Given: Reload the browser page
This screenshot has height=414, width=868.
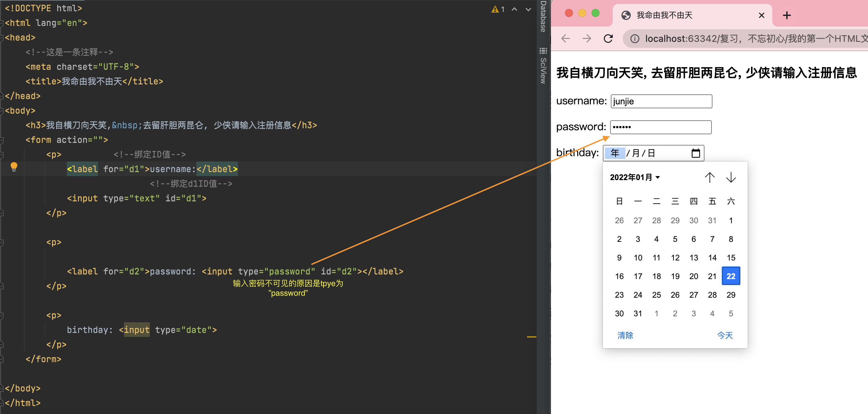Looking at the screenshot, I should point(608,39).
